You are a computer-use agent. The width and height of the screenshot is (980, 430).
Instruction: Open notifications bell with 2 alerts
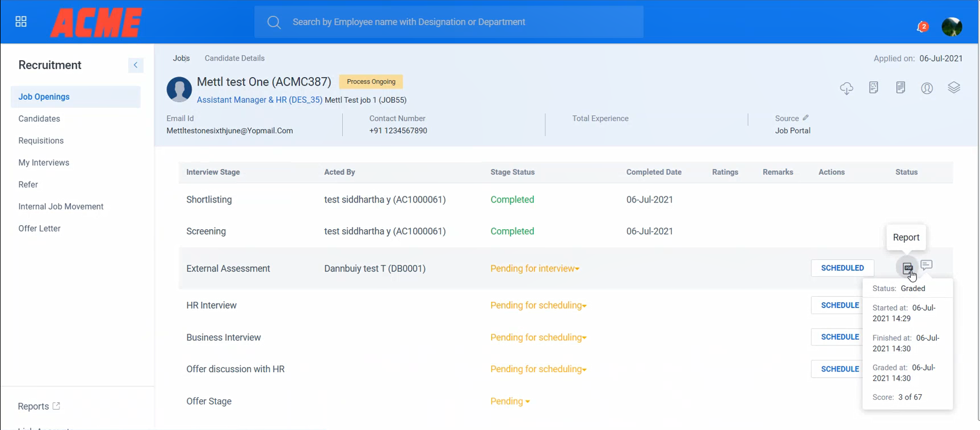(922, 27)
